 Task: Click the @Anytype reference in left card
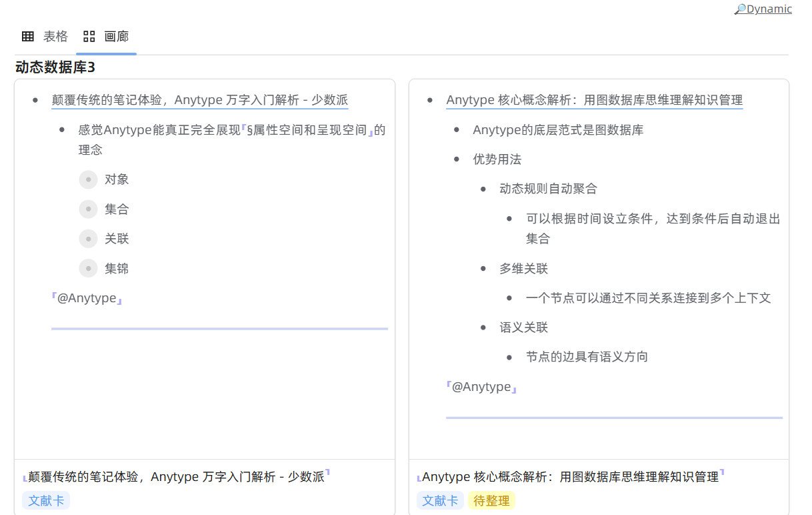[87, 298]
